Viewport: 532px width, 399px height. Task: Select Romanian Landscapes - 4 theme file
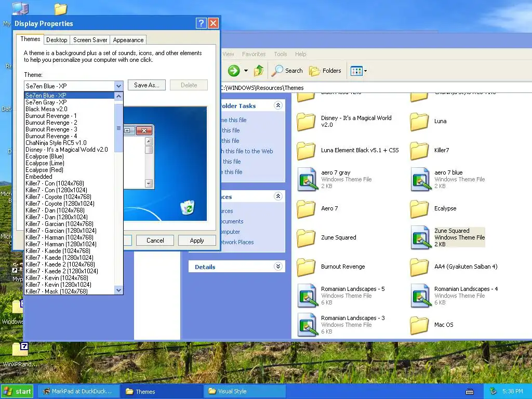[x=454, y=296]
